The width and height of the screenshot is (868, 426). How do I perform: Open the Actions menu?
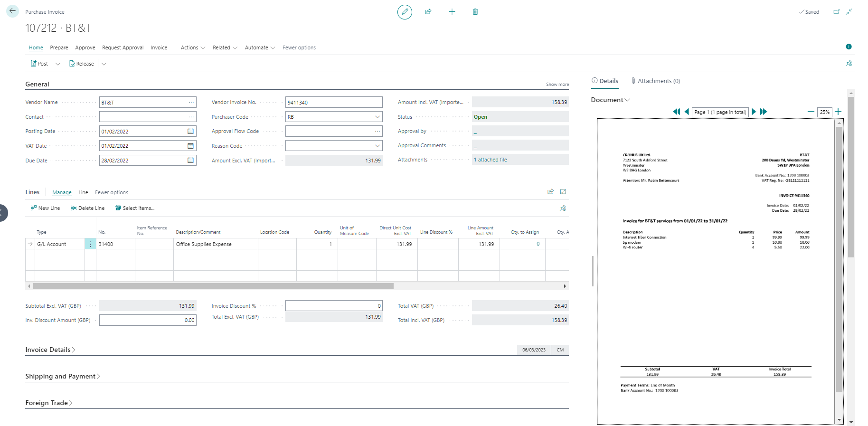click(193, 47)
